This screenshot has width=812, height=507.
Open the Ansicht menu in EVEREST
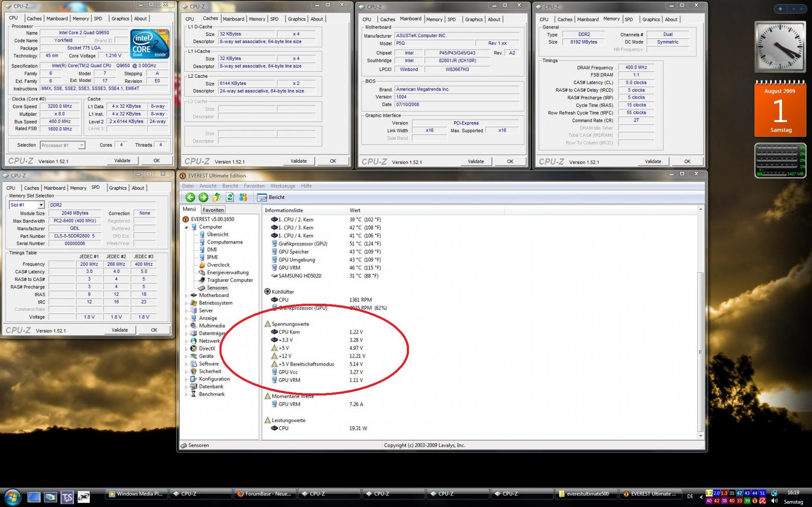tap(208, 186)
